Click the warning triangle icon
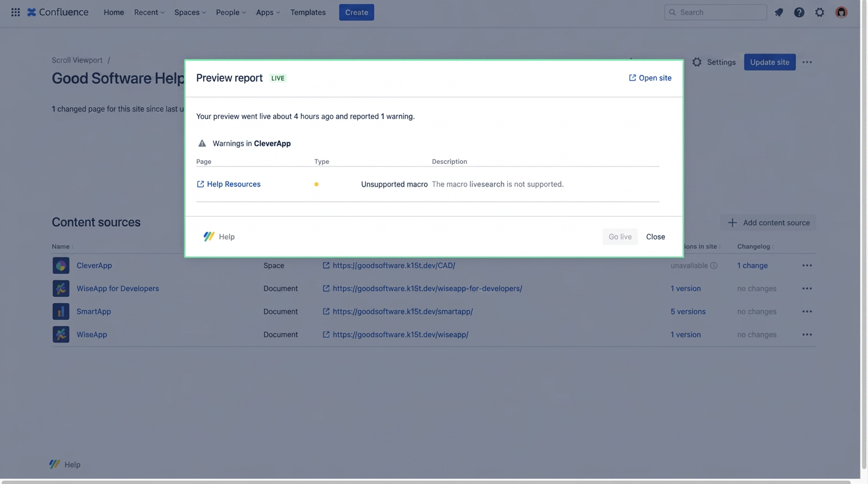The width and height of the screenshot is (868, 484). click(x=202, y=143)
